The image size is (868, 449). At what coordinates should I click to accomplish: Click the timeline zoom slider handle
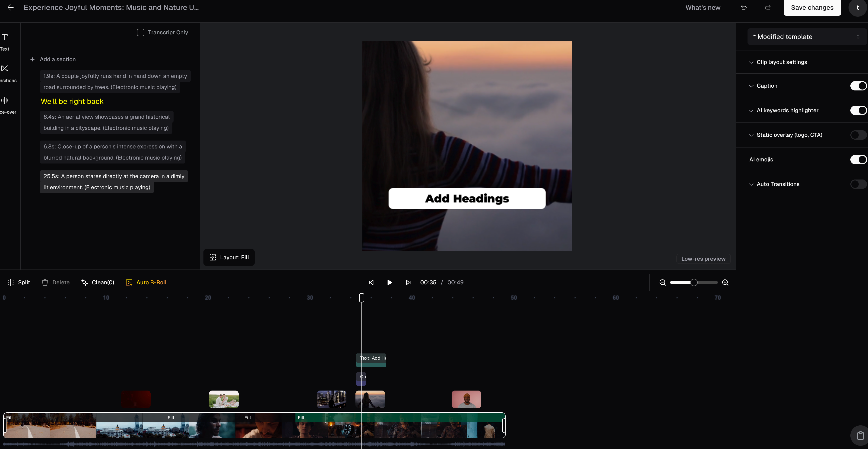click(694, 282)
